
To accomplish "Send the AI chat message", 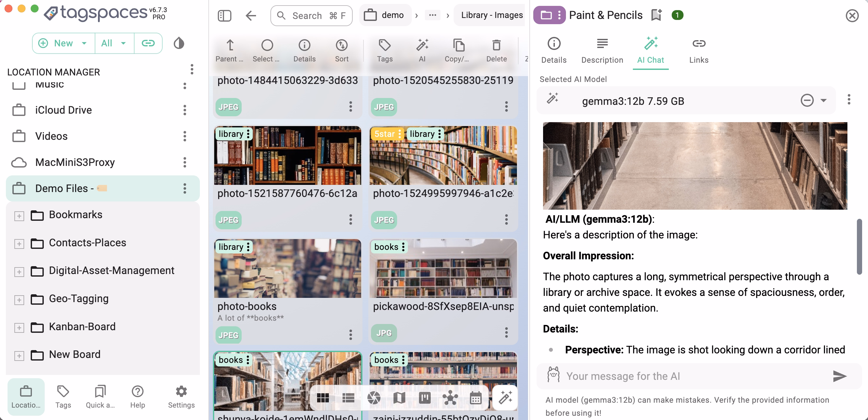I will tap(839, 376).
